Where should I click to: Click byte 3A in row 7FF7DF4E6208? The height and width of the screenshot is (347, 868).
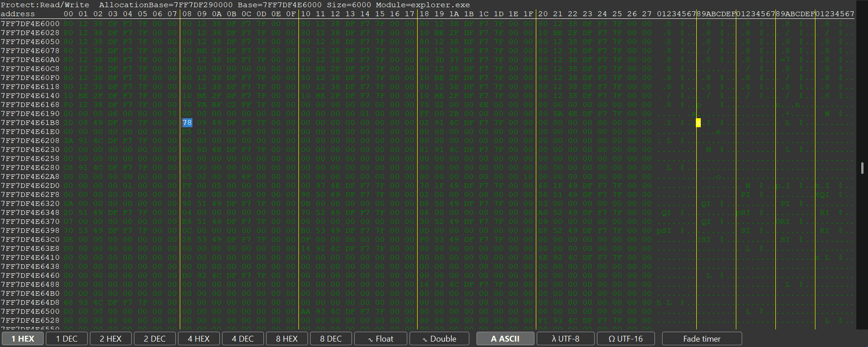(68, 140)
